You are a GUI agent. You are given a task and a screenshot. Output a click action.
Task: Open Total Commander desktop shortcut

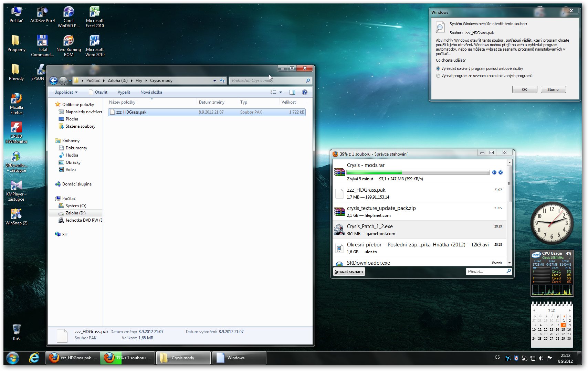tap(42, 46)
